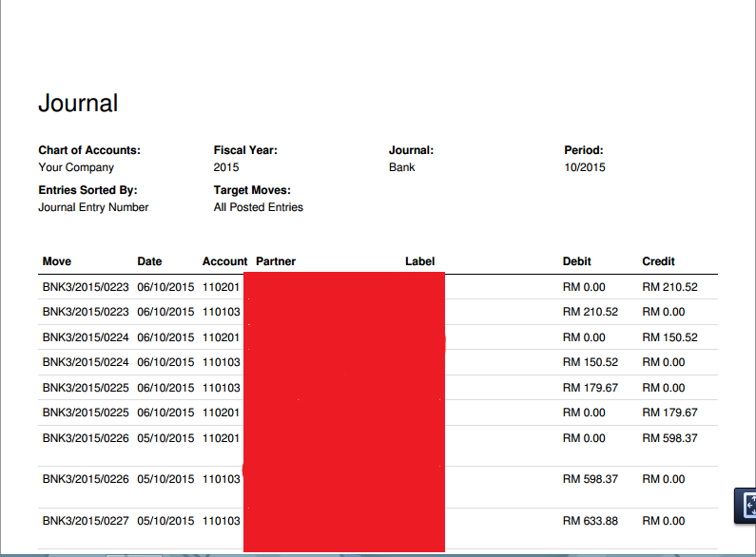Click the Journal report title

point(78,103)
